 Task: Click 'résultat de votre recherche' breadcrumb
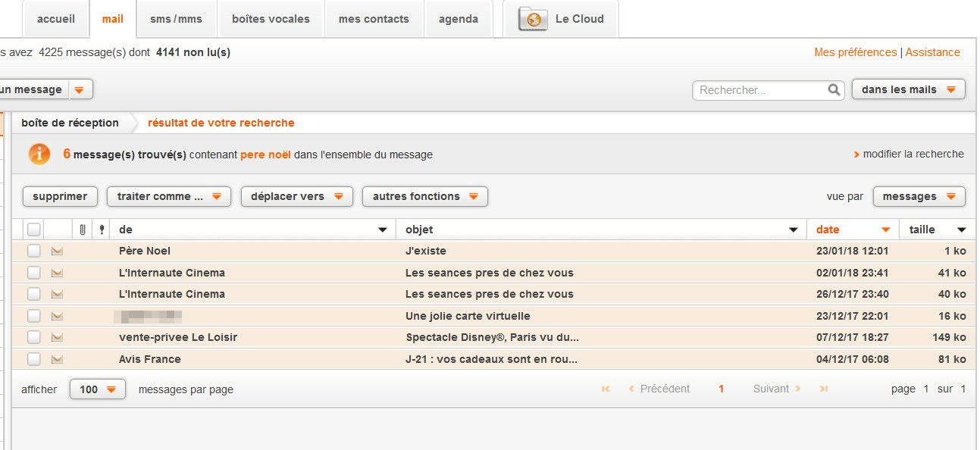(221, 123)
